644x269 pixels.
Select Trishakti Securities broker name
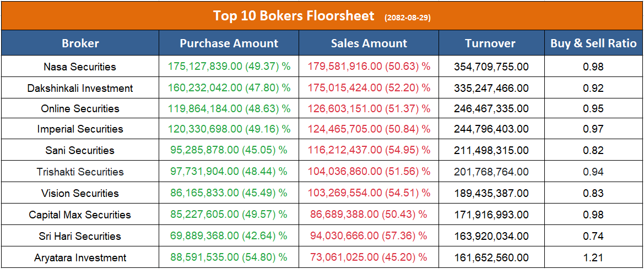point(80,172)
